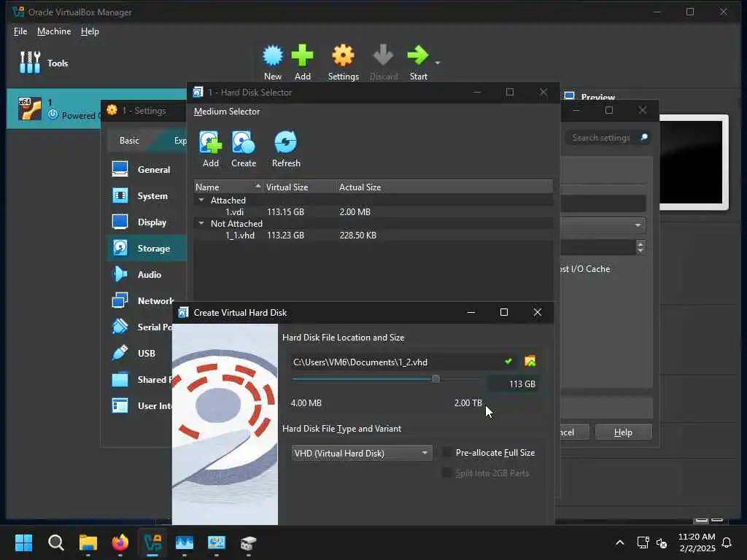Click the VM Preview thumbnail
The height and width of the screenshot is (560, 747).
pos(693,162)
